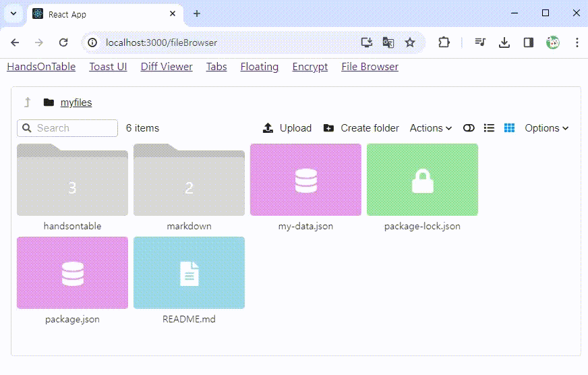Expand the Actions dropdown

coord(431,128)
